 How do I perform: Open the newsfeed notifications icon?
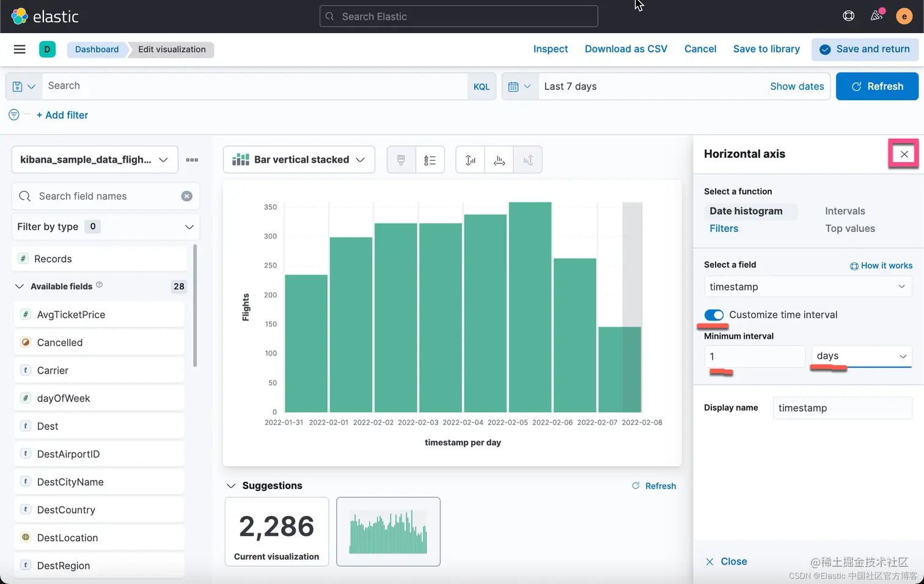pos(876,16)
